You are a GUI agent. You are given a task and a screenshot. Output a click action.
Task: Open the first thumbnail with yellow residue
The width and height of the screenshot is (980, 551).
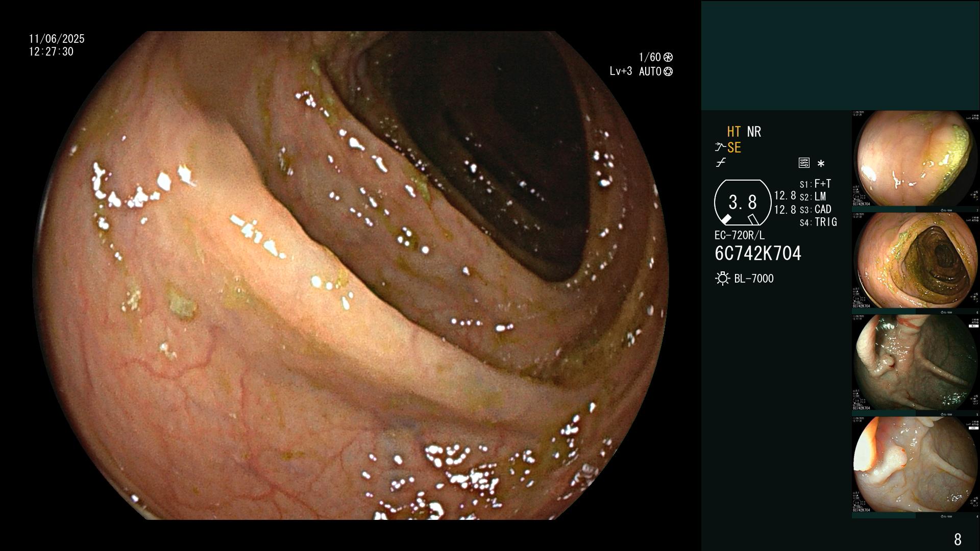point(916,159)
